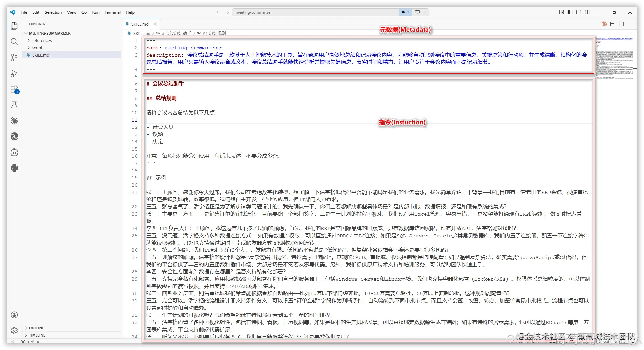The height and width of the screenshot is (350, 644).
Task: Select the Testing beaker icon
Action: (x=14, y=105)
